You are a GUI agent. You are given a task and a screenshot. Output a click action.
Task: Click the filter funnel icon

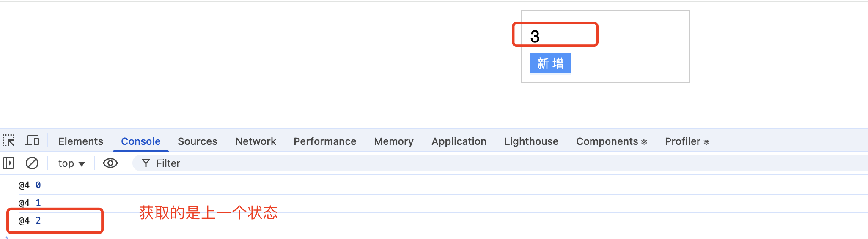point(146,163)
